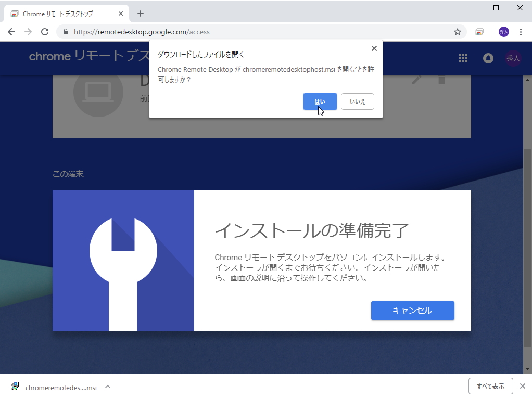Allow opening the installer by clicking はい

[x=320, y=101]
